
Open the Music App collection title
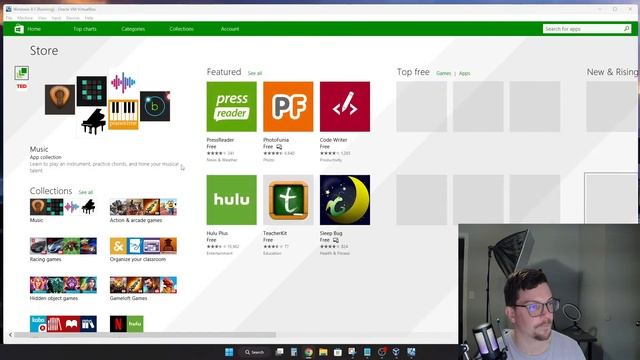pyautogui.click(x=39, y=149)
